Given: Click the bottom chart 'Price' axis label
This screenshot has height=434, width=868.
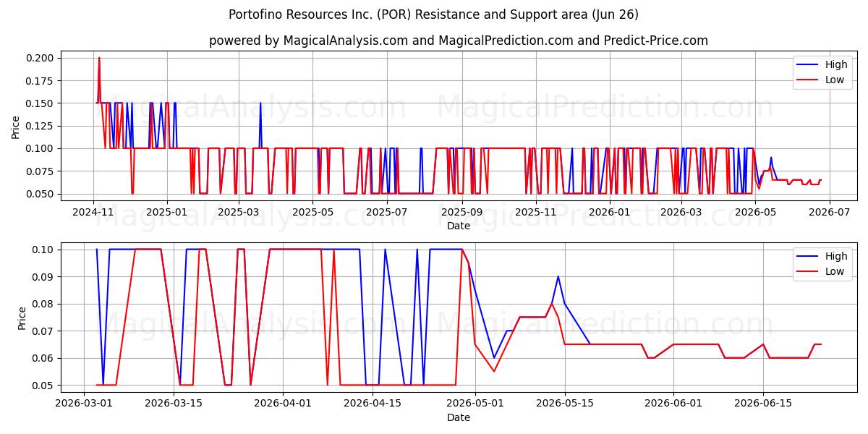Looking at the screenshot, I should [22, 318].
